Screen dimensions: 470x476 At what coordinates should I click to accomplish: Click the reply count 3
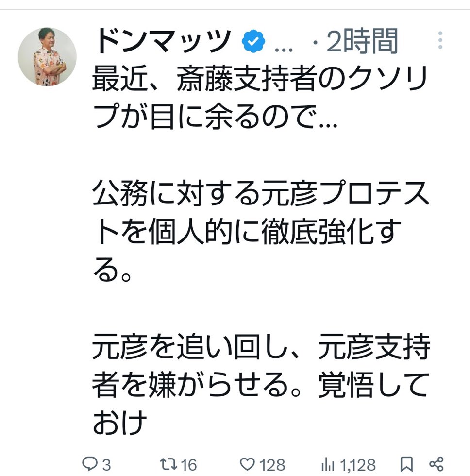tap(105, 464)
